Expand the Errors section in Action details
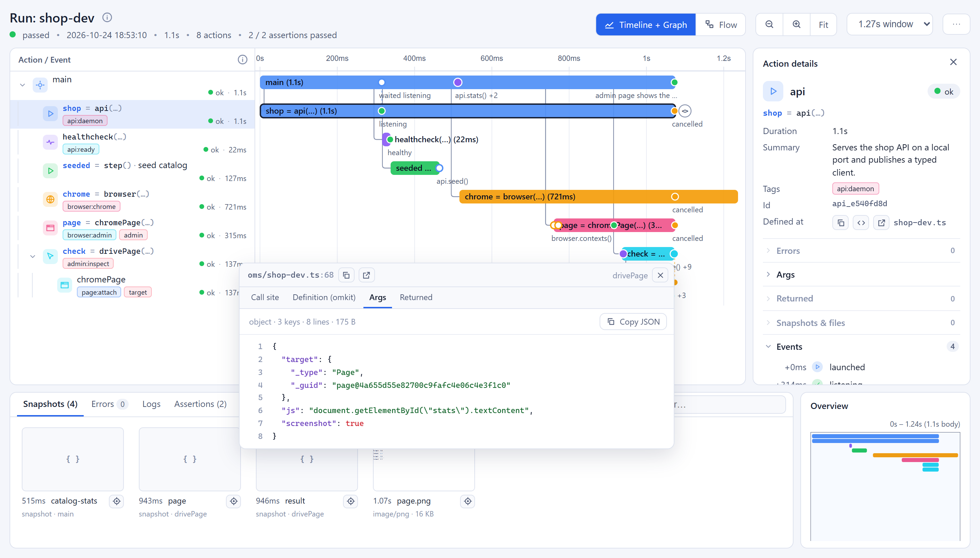The image size is (980, 558). click(861, 251)
